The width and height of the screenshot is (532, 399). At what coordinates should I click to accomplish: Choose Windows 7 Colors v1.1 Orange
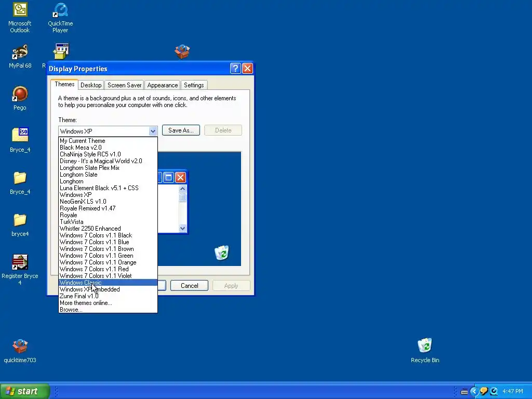tap(108, 262)
